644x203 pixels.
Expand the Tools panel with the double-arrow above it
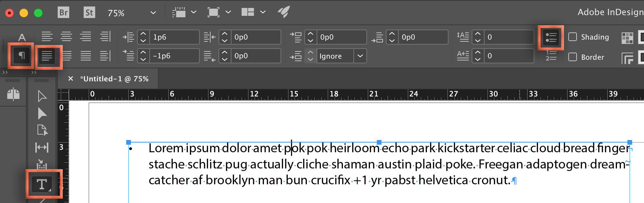pyautogui.click(x=34, y=73)
